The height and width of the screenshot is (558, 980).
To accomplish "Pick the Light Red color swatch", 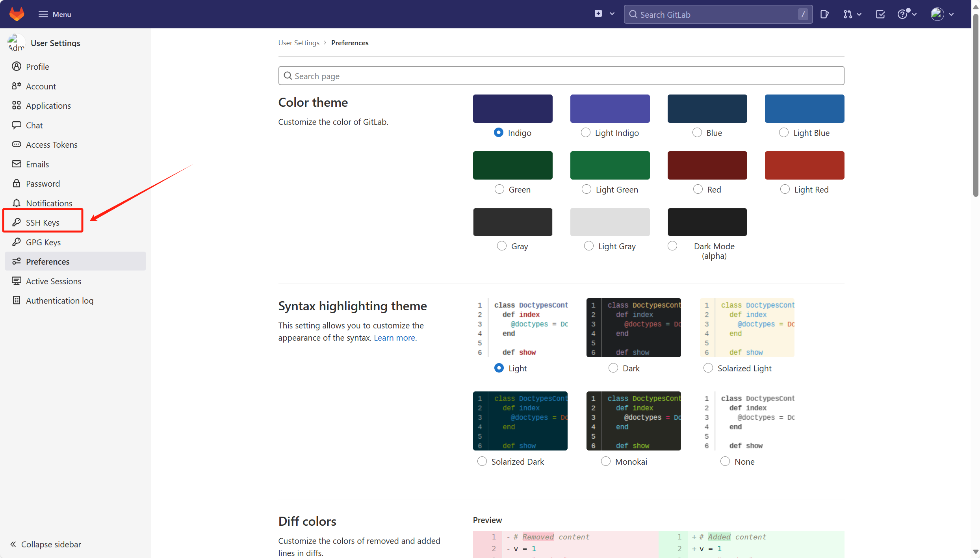I will [x=804, y=165].
